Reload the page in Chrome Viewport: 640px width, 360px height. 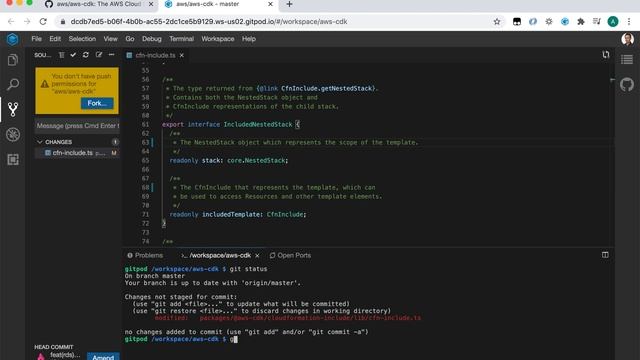pos(43,22)
